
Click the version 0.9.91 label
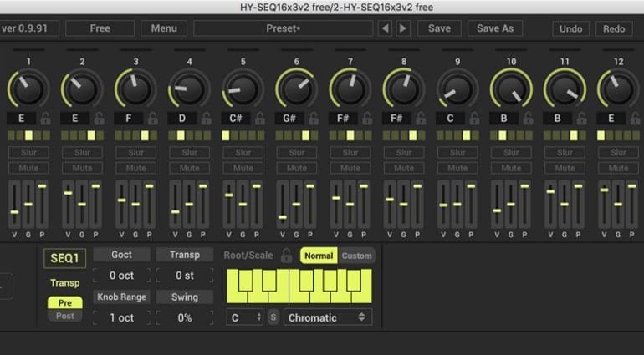click(28, 28)
